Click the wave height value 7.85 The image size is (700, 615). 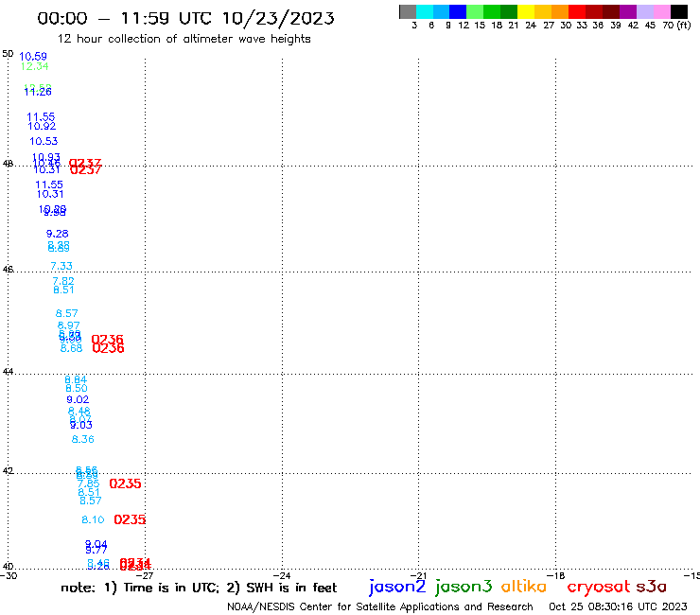click(x=88, y=483)
